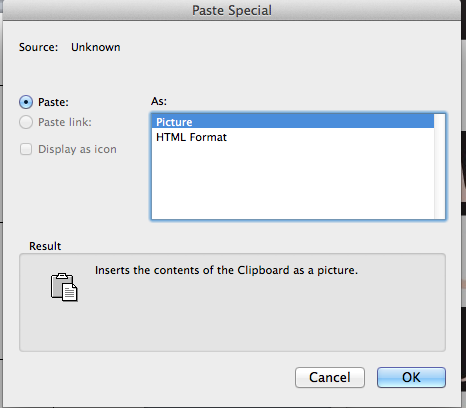Click the As list vertical scrollbar track
466x408 pixels.
coord(439,166)
